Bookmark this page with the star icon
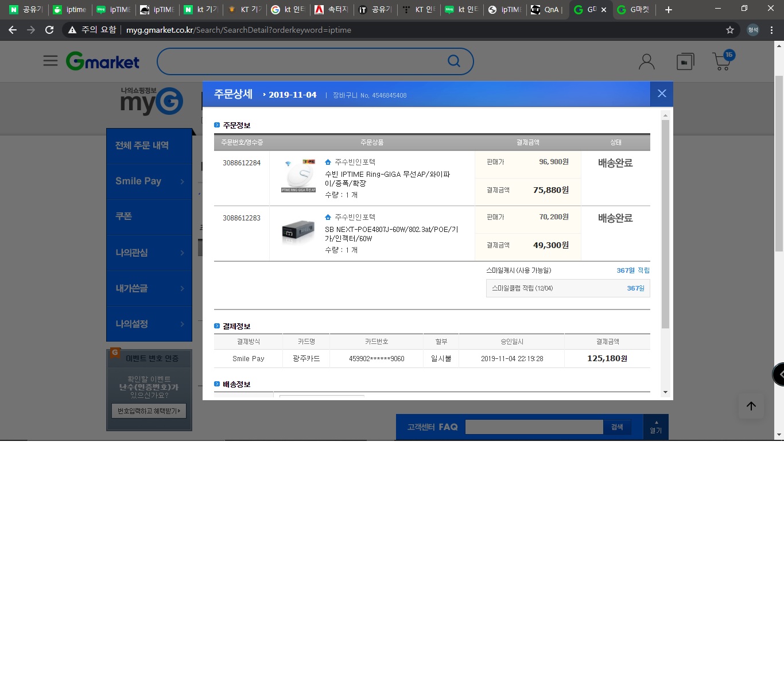Viewport: 784px width, 689px height. [730, 30]
